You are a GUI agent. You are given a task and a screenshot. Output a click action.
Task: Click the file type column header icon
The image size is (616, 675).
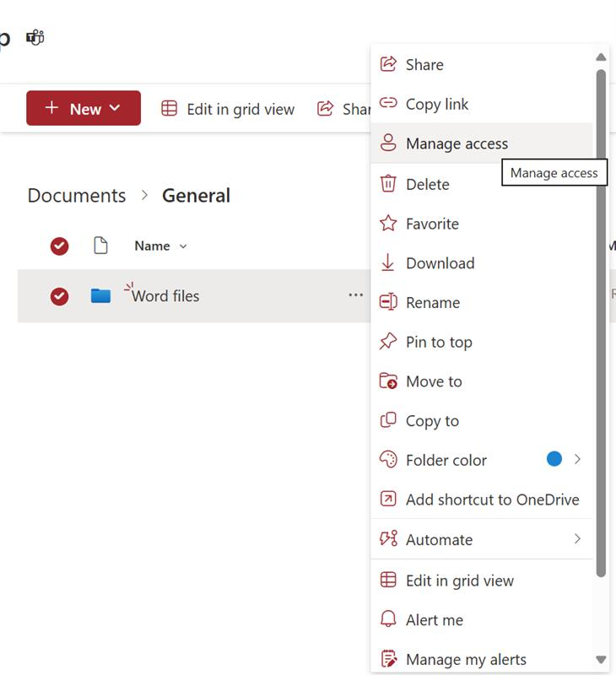point(100,246)
